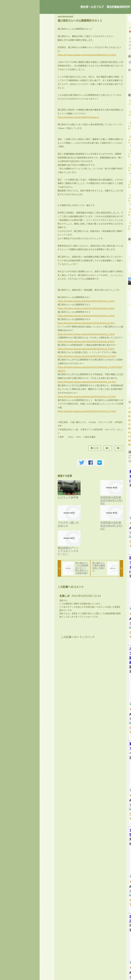Image resolution: width=131 pixels, height=980 pixels.
Task: Open the comment count button
Action: pyautogui.click(x=108, y=448)
